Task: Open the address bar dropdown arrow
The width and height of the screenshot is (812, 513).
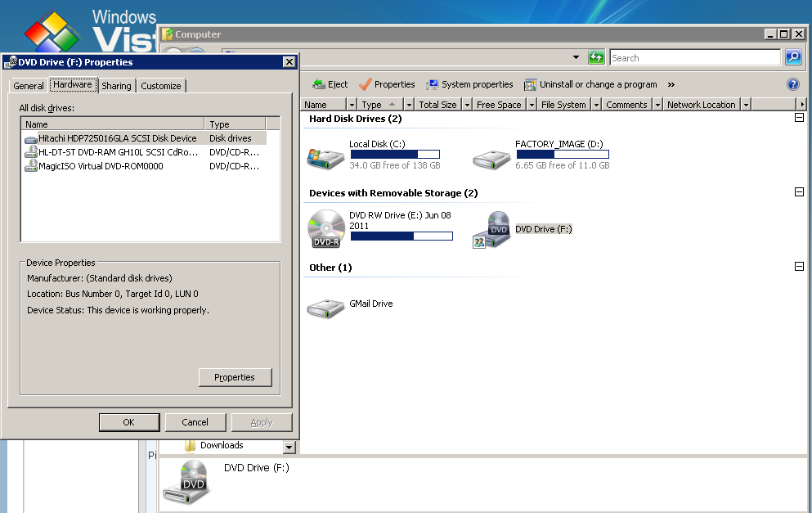Action: [x=576, y=57]
